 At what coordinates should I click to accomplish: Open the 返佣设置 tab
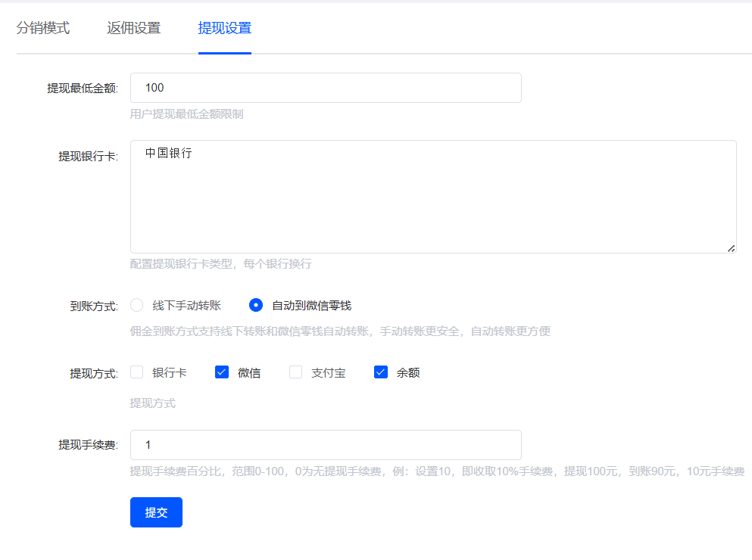(x=133, y=27)
